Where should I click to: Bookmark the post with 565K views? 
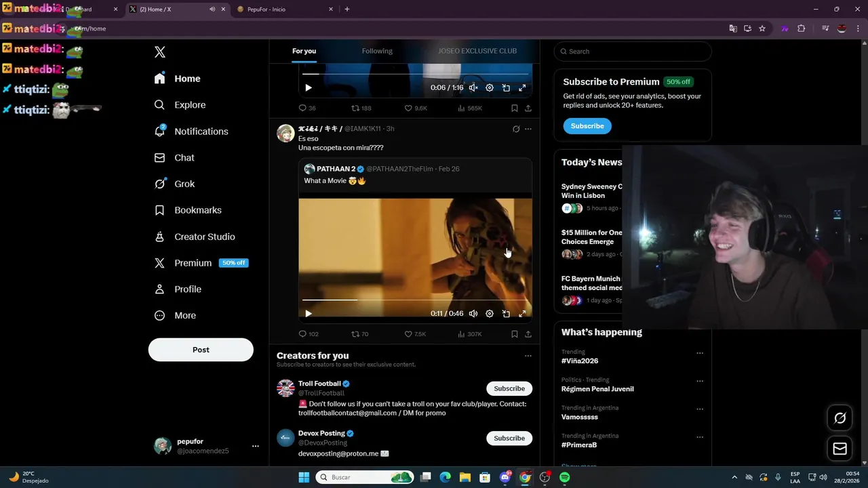pos(515,108)
